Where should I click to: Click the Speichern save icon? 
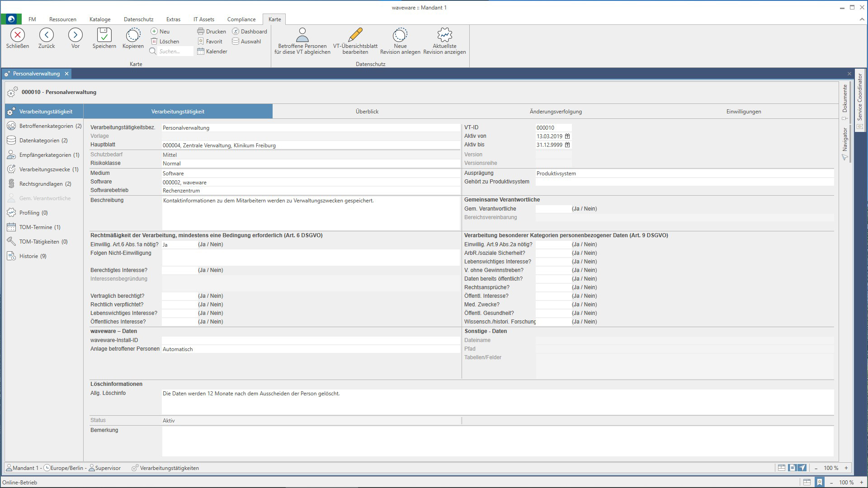point(104,35)
